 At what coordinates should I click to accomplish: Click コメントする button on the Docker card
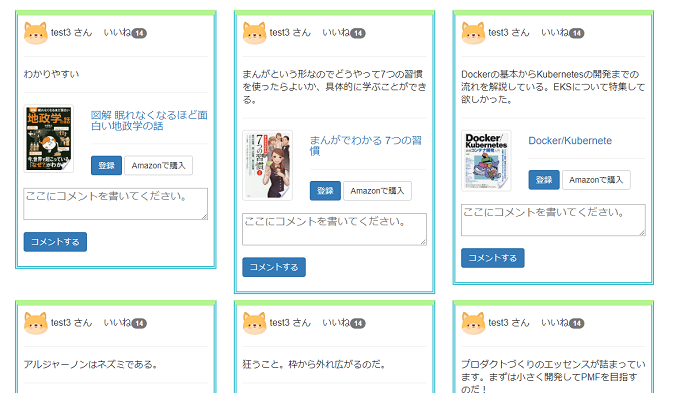493,258
